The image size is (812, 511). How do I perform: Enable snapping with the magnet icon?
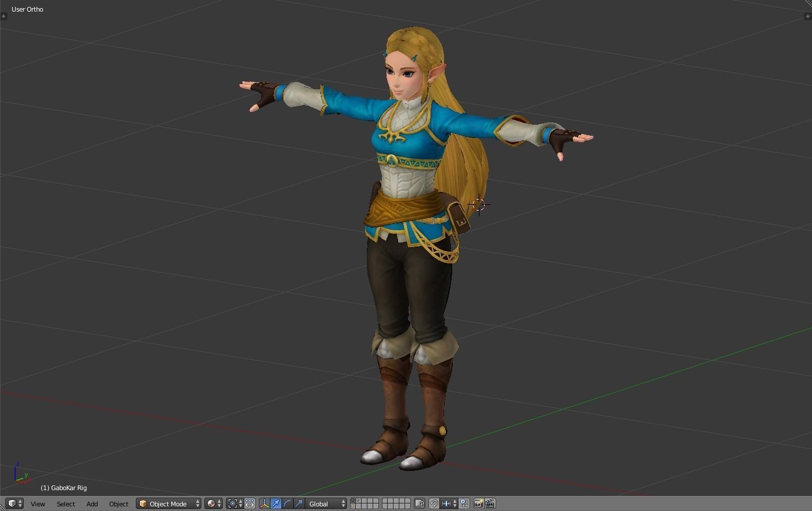point(435,503)
